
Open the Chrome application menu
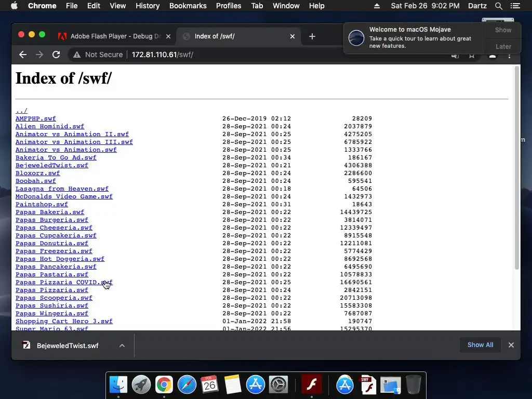pos(42,6)
